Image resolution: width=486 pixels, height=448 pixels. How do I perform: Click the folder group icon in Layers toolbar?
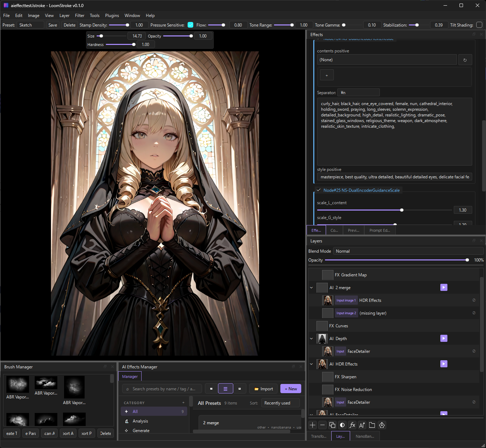pyautogui.click(x=372, y=425)
